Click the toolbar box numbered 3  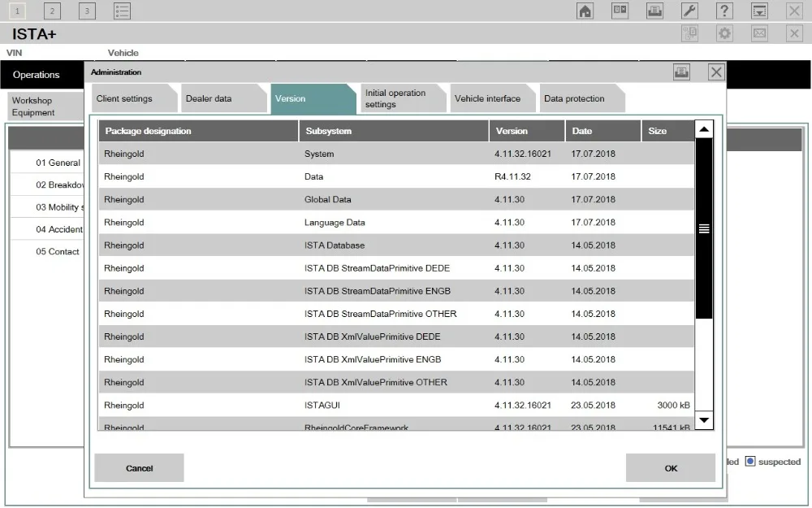click(87, 11)
